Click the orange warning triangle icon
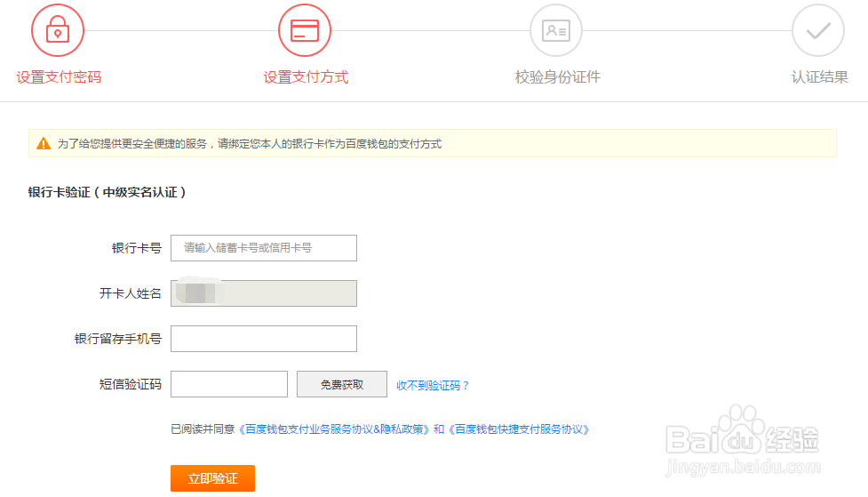The width and height of the screenshot is (868, 497). [x=44, y=144]
